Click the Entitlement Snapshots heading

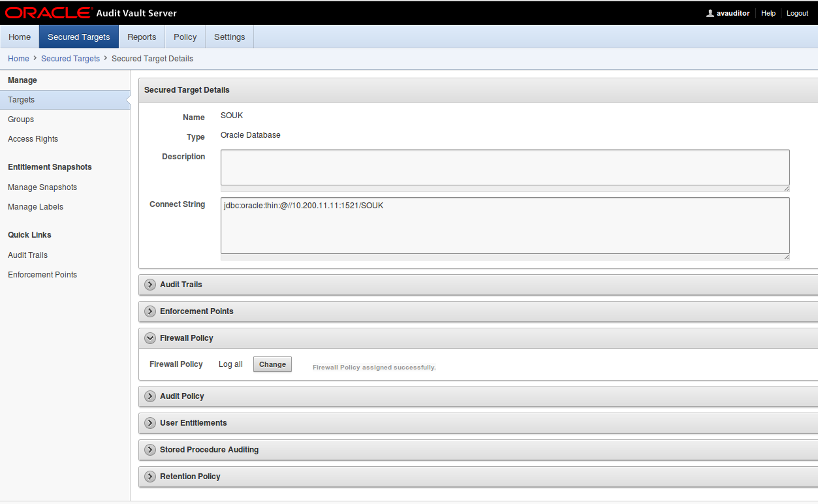[50, 167]
